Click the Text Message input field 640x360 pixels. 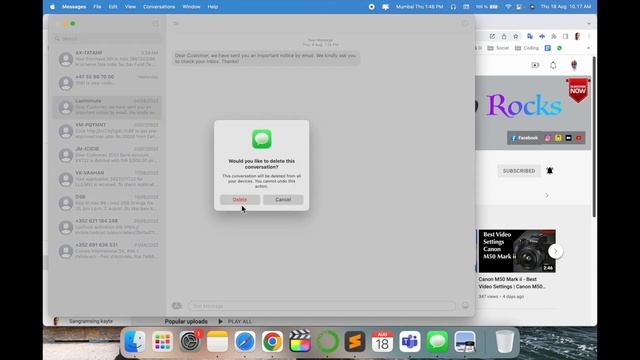coord(322,306)
